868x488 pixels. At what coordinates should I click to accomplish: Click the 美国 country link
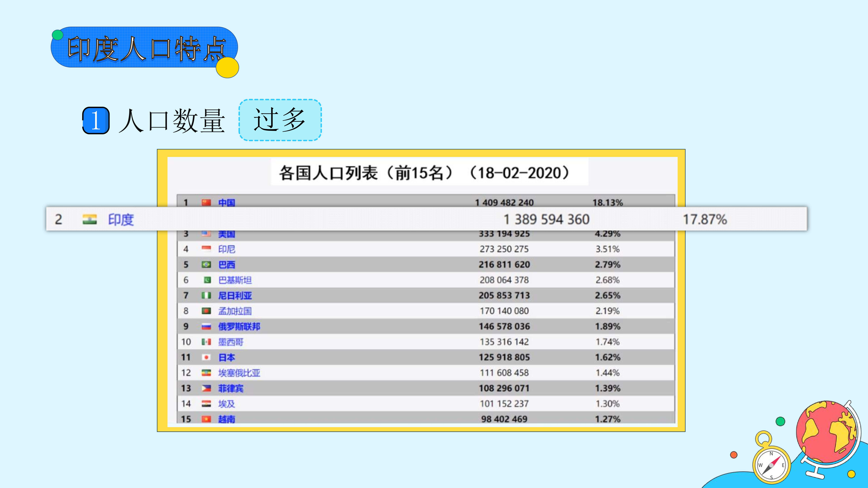tap(226, 234)
